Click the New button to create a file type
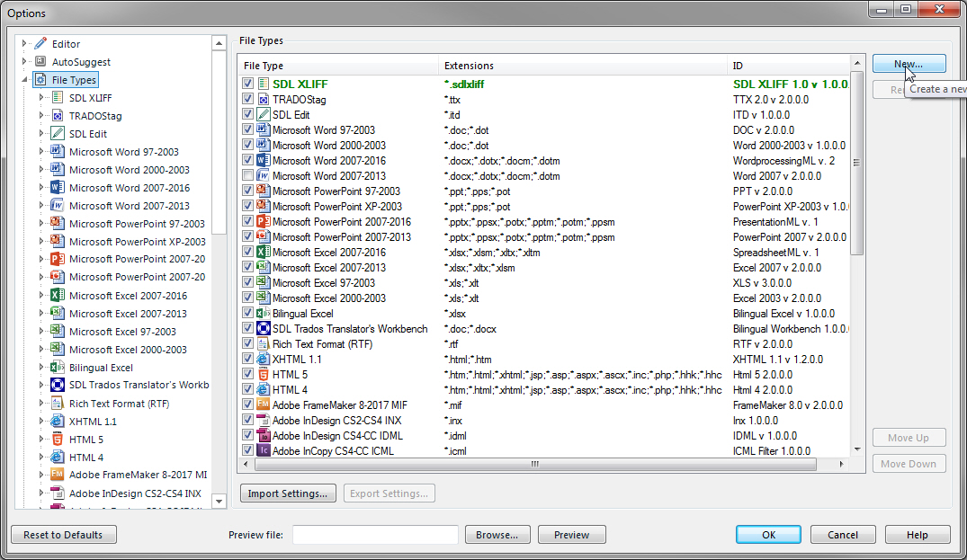The width and height of the screenshot is (967, 560). 909,63
